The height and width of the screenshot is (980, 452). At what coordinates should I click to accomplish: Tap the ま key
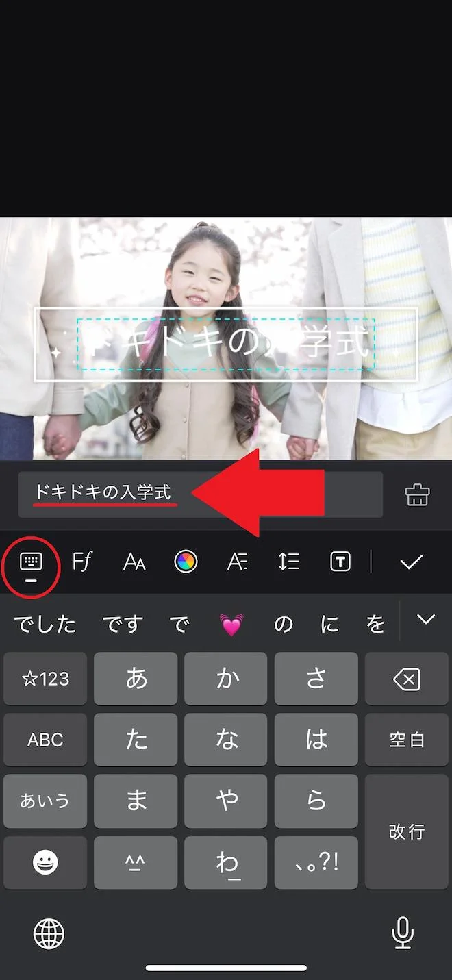tap(136, 801)
